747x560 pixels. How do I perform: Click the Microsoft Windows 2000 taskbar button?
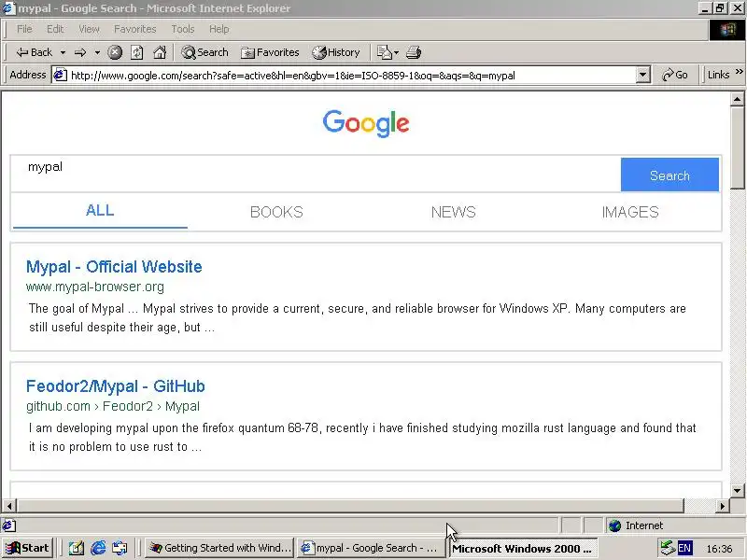point(521,548)
